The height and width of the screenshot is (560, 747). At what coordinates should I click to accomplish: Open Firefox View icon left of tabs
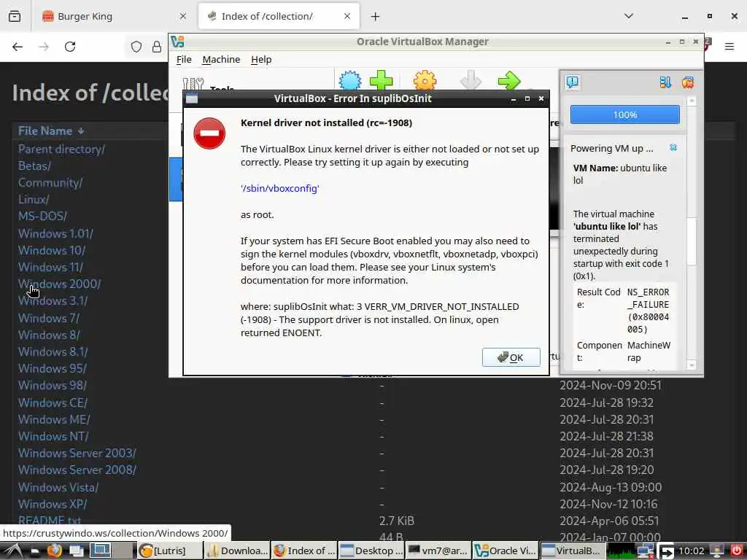pos(15,16)
